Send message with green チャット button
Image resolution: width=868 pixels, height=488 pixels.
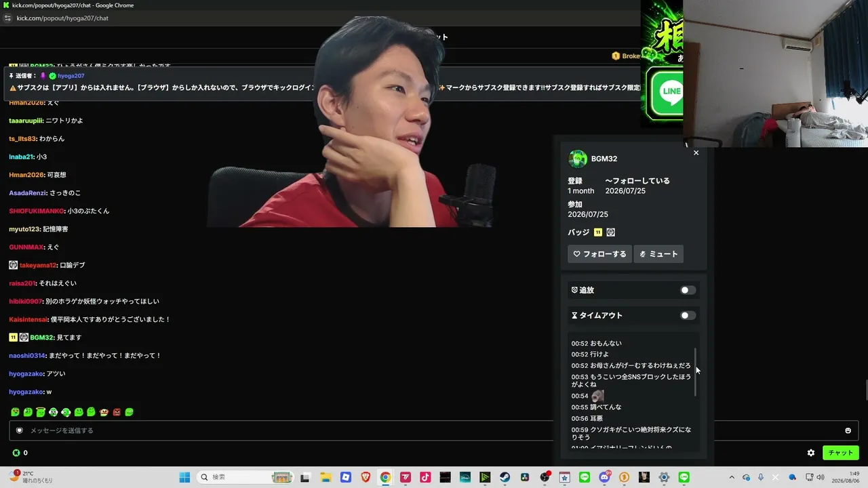(x=840, y=453)
